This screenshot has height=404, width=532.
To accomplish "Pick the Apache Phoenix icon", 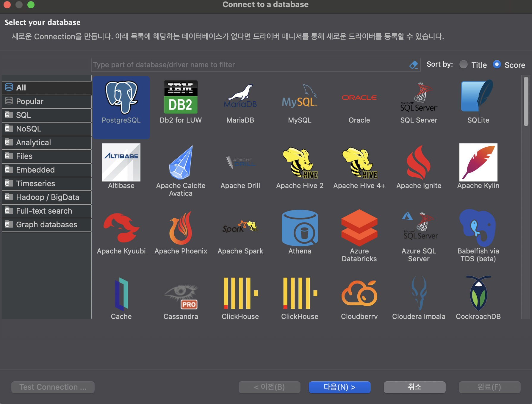I will [181, 228].
